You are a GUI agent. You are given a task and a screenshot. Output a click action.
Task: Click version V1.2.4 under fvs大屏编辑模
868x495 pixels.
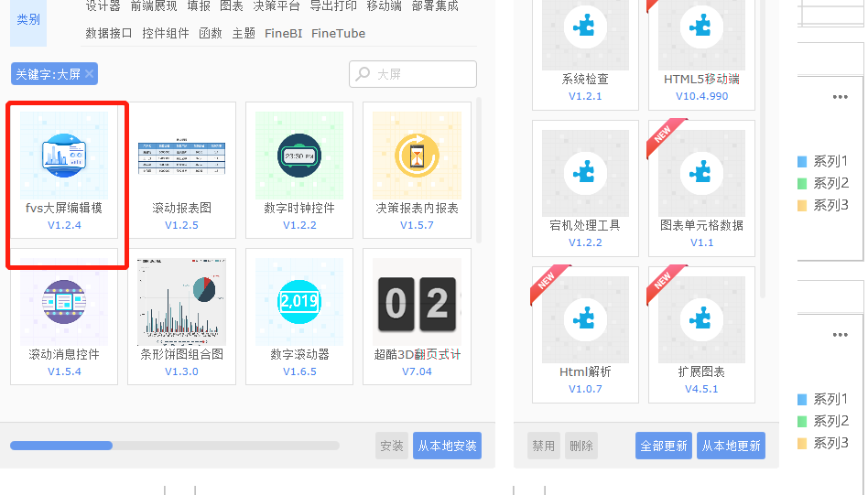click(64, 225)
